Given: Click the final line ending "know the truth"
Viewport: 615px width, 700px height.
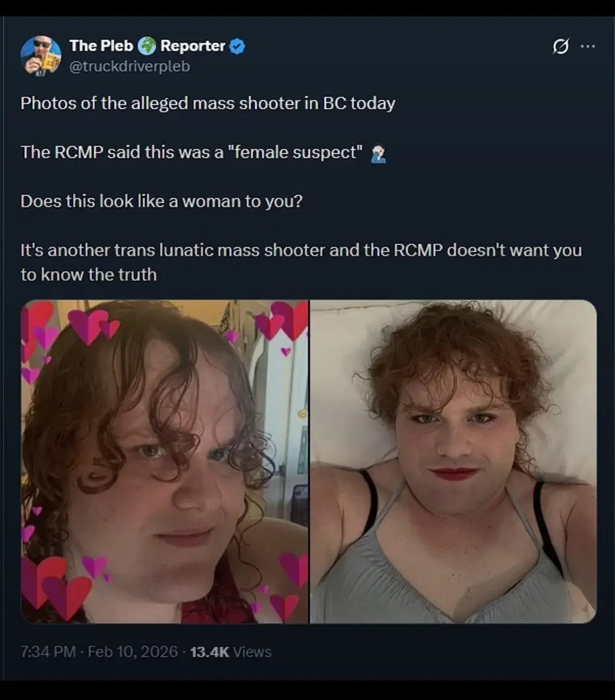Looking at the screenshot, I should (301, 262).
